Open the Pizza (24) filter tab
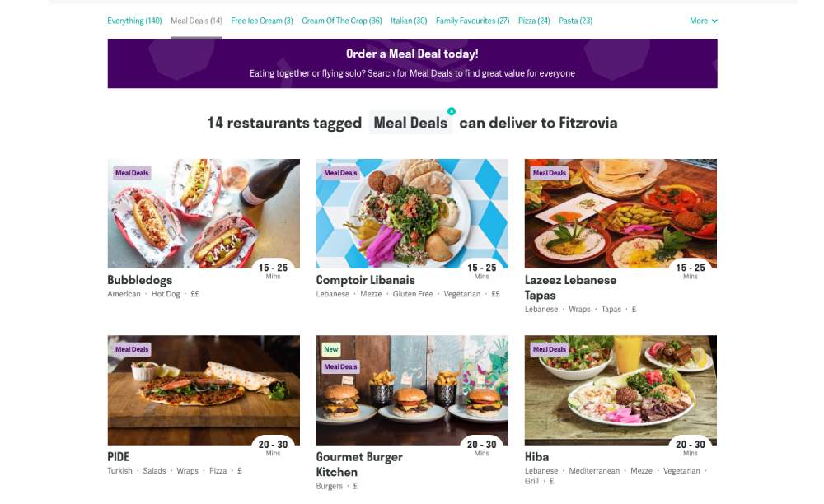Screen dimensions: 824x504 point(533,21)
